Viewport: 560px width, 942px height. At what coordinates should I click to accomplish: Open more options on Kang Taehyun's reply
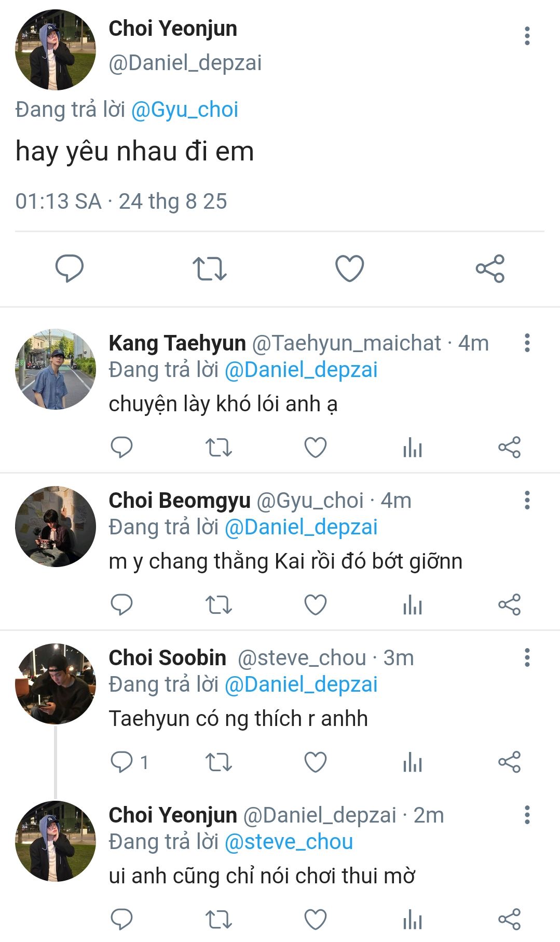527,343
